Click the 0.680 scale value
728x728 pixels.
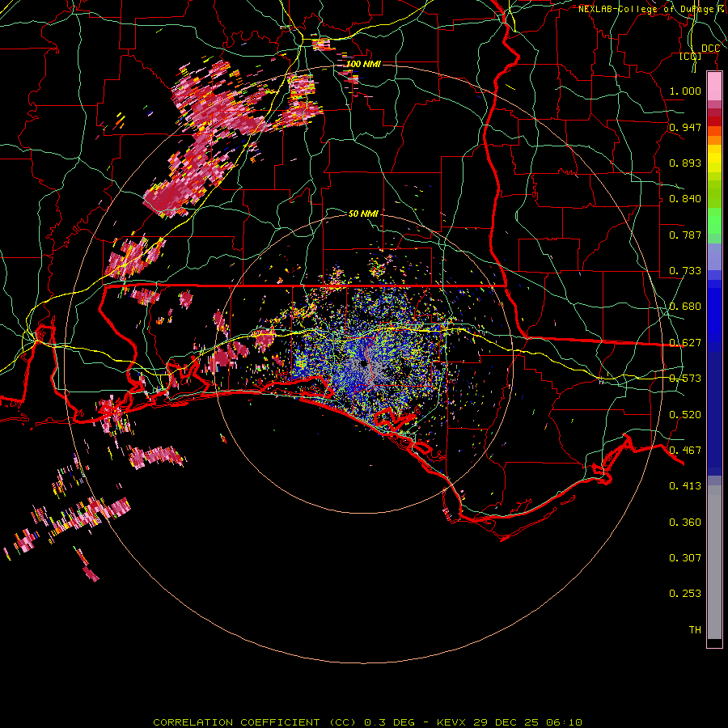pos(685,307)
